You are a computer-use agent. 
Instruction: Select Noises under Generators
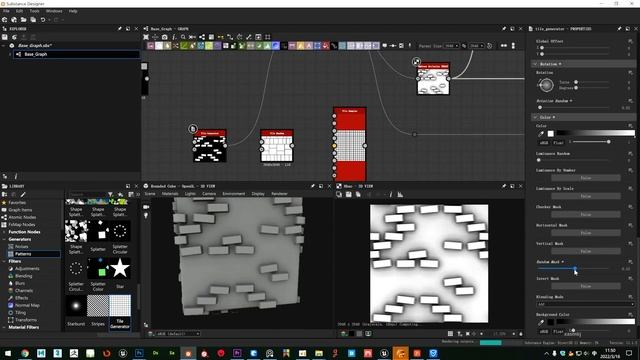(x=22, y=247)
